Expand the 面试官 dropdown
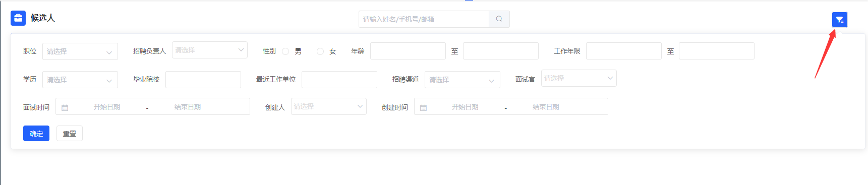This screenshot has width=868, height=185. [579, 78]
